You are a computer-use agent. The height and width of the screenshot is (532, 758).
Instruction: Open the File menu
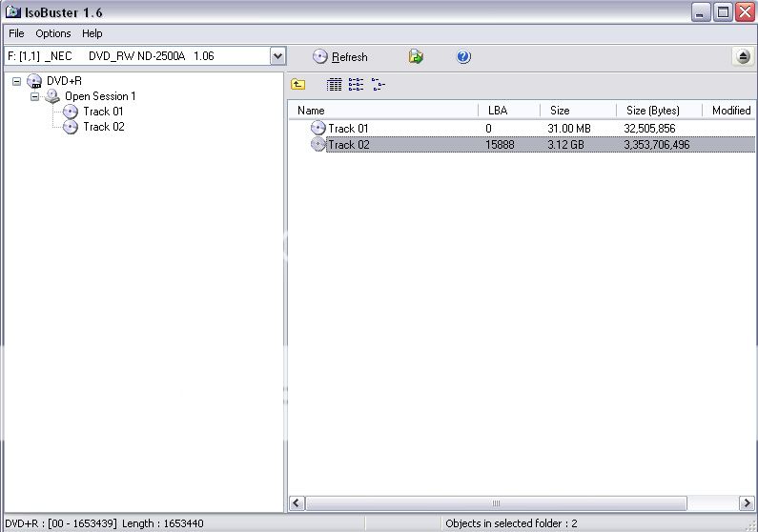click(x=16, y=33)
